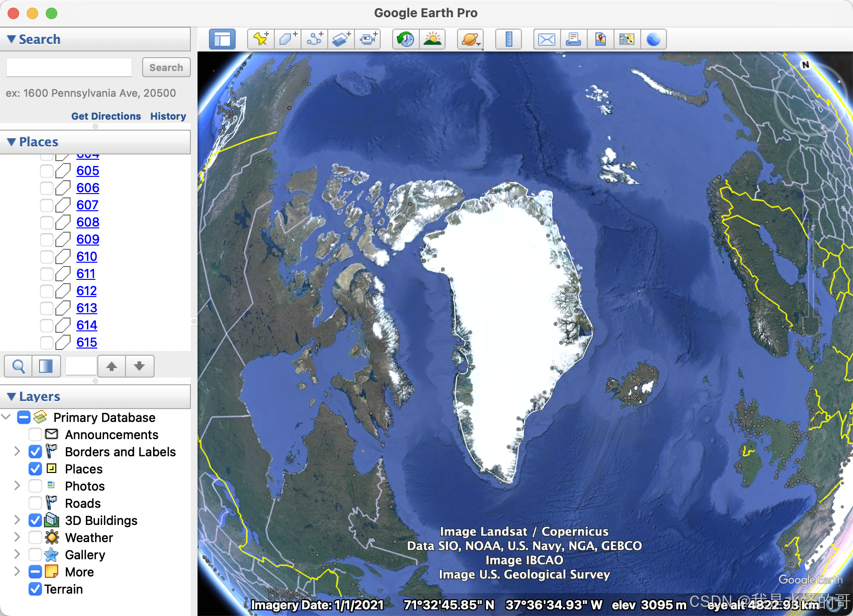Toggle the sidebar view button
Screen dimensions: 853x616
click(222, 39)
